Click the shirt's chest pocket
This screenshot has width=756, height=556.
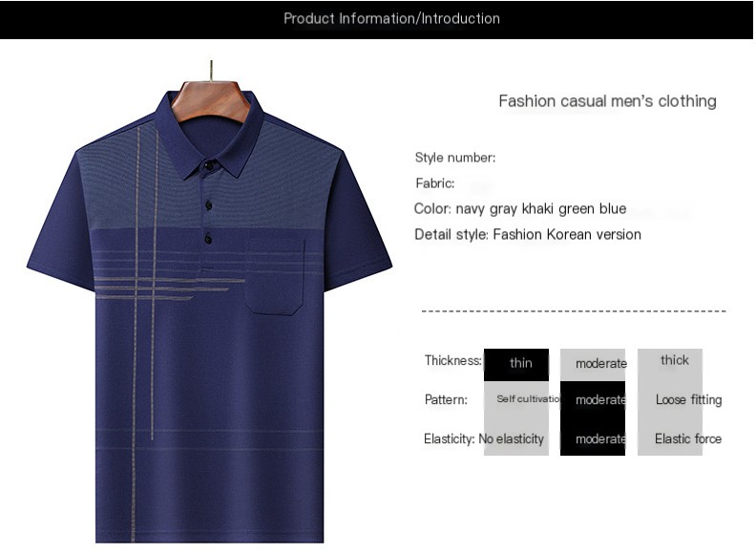pyautogui.click(x=275, y=276)
